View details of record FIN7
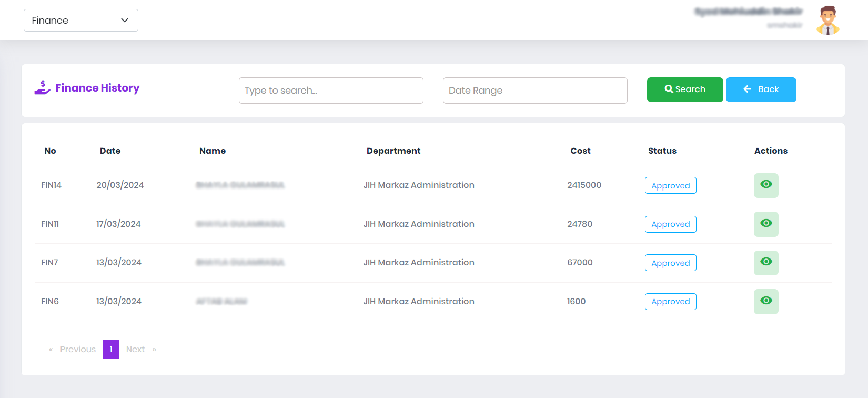868x398 pixels. (x=766, y=263)
